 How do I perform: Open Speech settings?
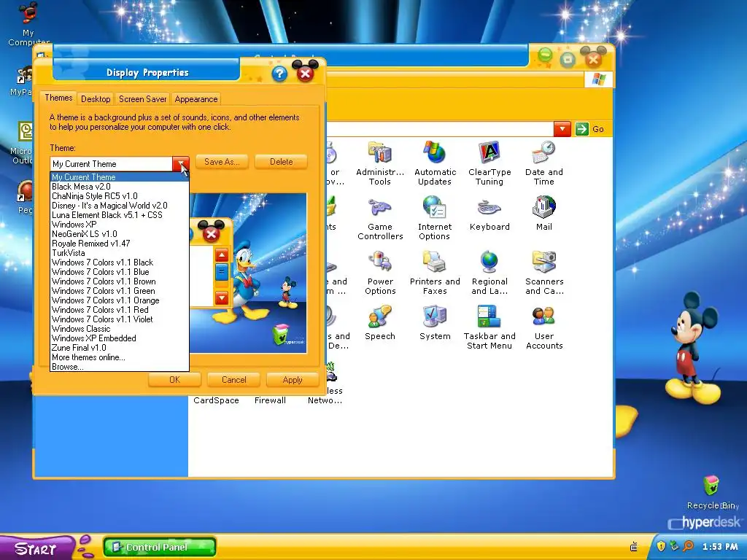coord(379,323)
